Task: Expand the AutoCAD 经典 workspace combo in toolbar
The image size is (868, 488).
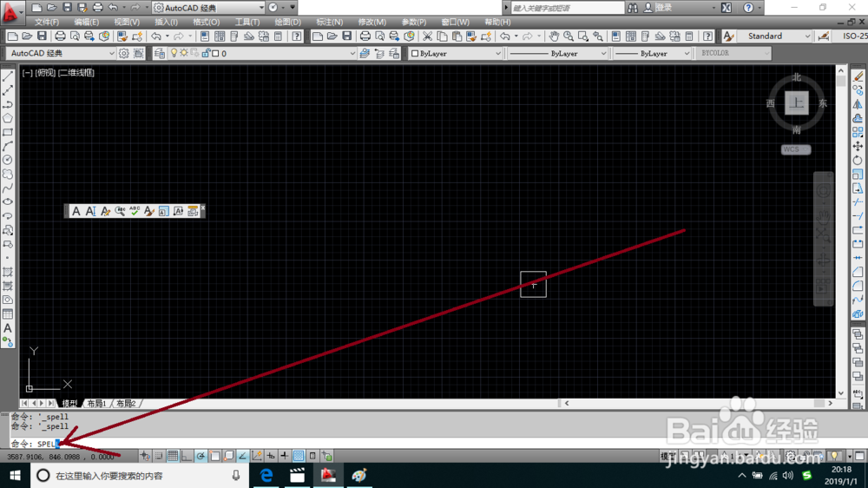Action: [x=112, y=54]
